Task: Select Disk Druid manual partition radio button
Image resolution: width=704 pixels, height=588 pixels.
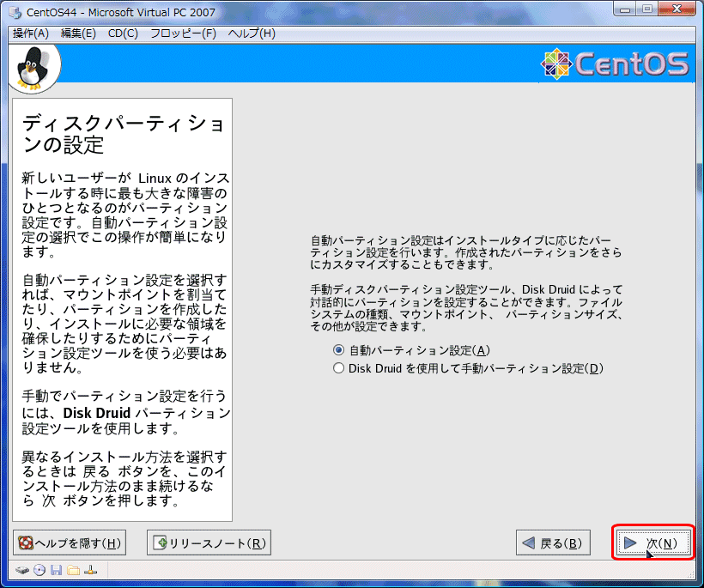Action: 338,368
